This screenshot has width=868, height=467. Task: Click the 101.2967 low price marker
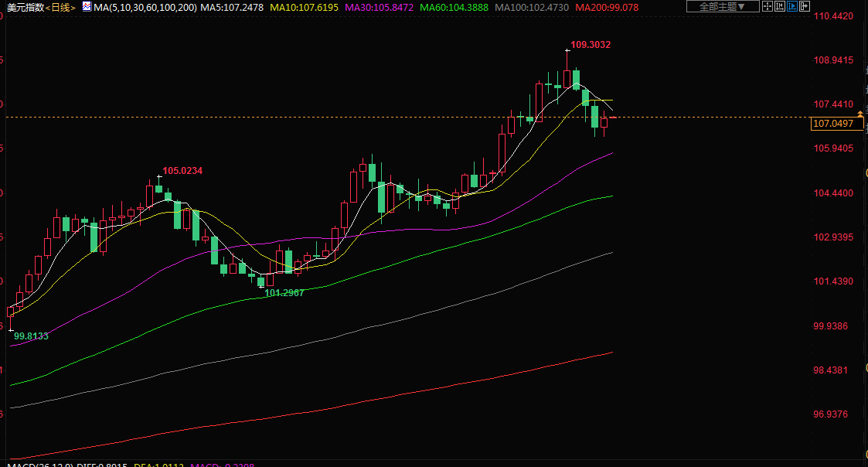(284, 293)
